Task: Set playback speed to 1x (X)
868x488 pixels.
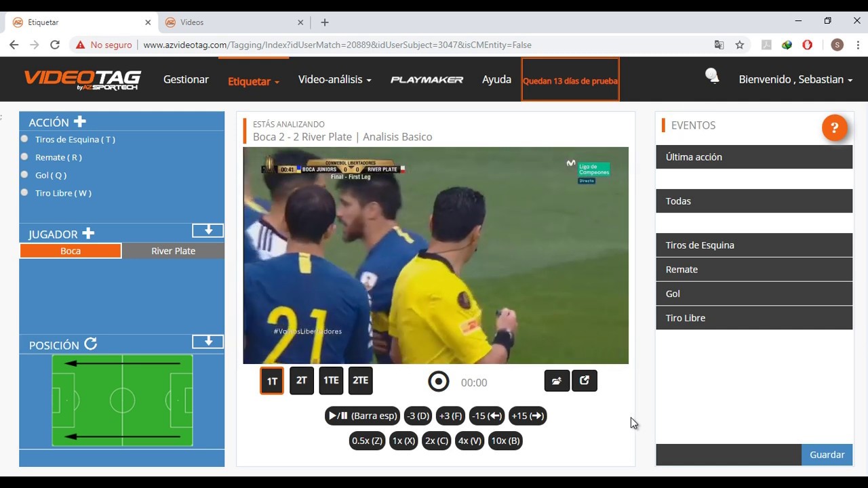Action: [x=403, y=441]
